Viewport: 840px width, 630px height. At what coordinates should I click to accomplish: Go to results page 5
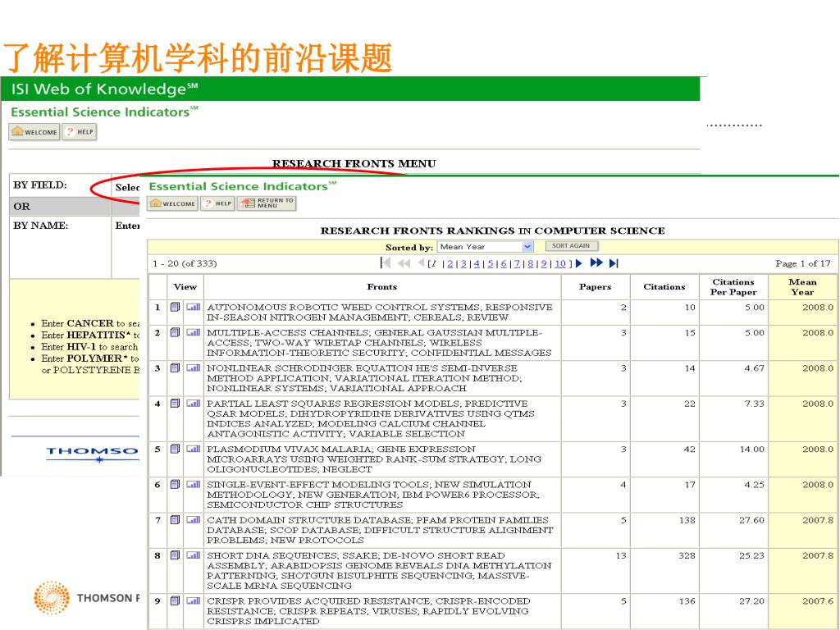(x=491, y=263)
